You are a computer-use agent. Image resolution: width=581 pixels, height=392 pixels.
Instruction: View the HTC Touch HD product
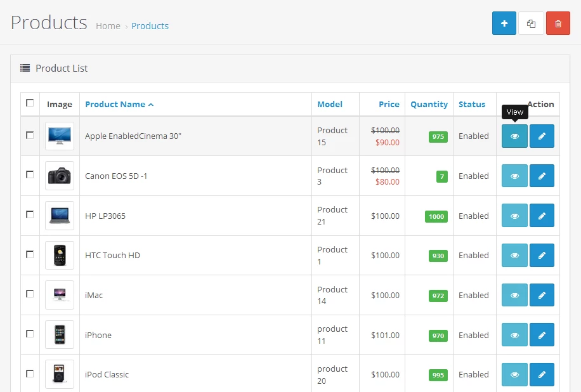(514, 255)
